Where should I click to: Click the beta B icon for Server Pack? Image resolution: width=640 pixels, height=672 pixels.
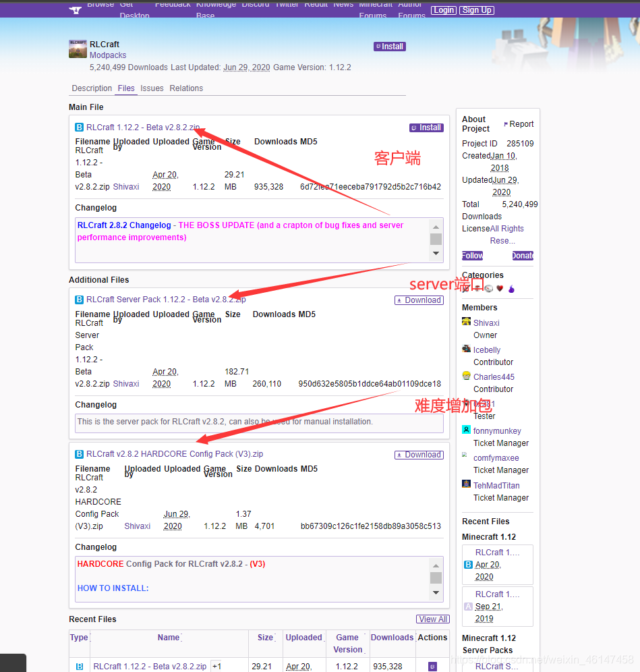(x=80, y=300)
